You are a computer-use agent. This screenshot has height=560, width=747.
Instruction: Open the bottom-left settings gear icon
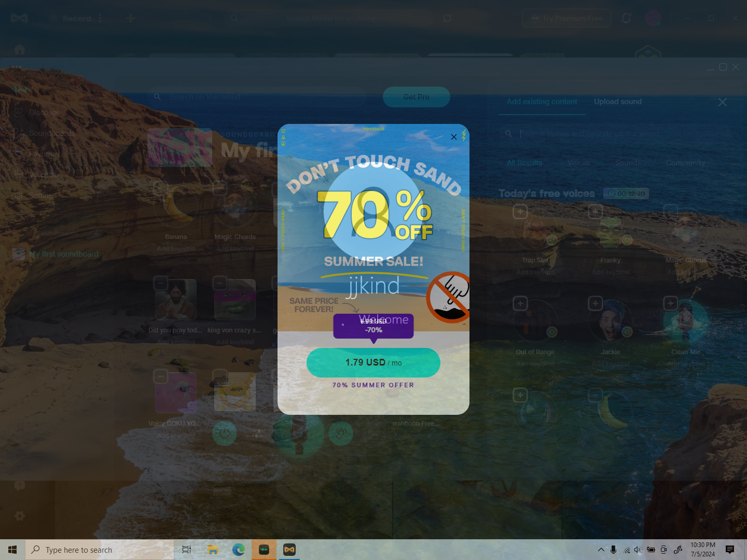tap(20, 516)
